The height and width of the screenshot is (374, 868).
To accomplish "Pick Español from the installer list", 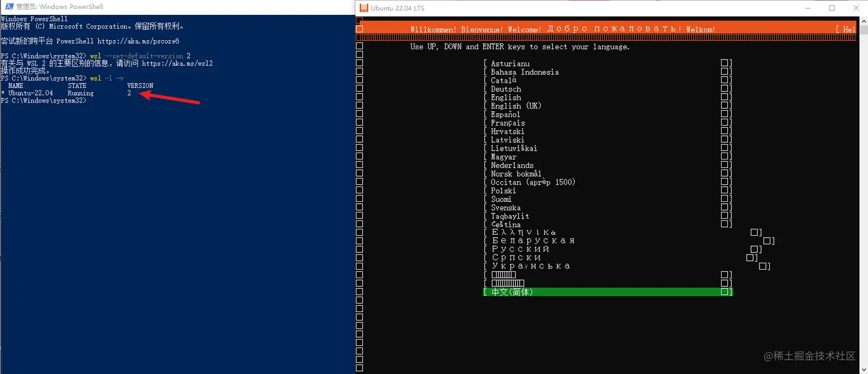I will tap(608, 114).
